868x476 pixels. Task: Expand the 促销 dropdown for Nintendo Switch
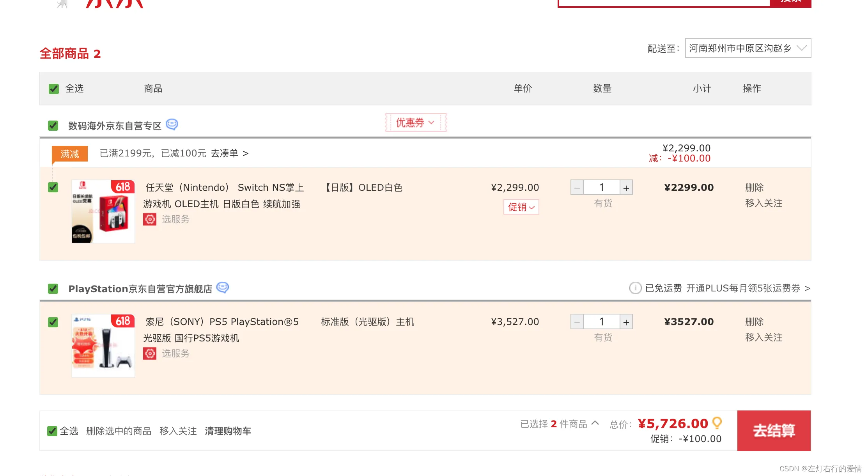521,207
